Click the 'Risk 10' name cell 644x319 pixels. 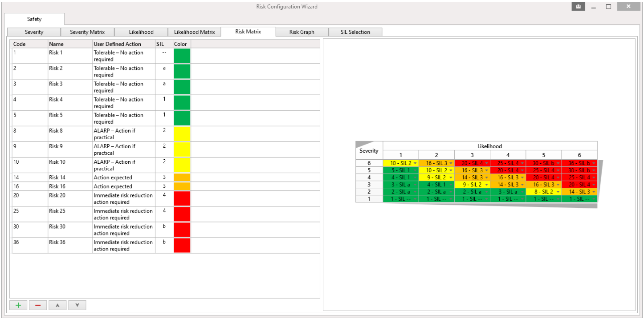(70, 165)
